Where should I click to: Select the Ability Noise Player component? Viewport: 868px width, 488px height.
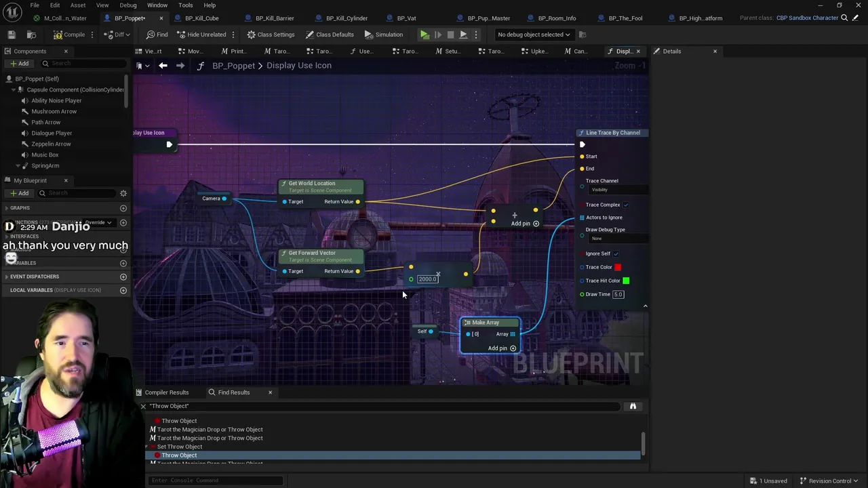pyautogui.click(x=56, y=100)
